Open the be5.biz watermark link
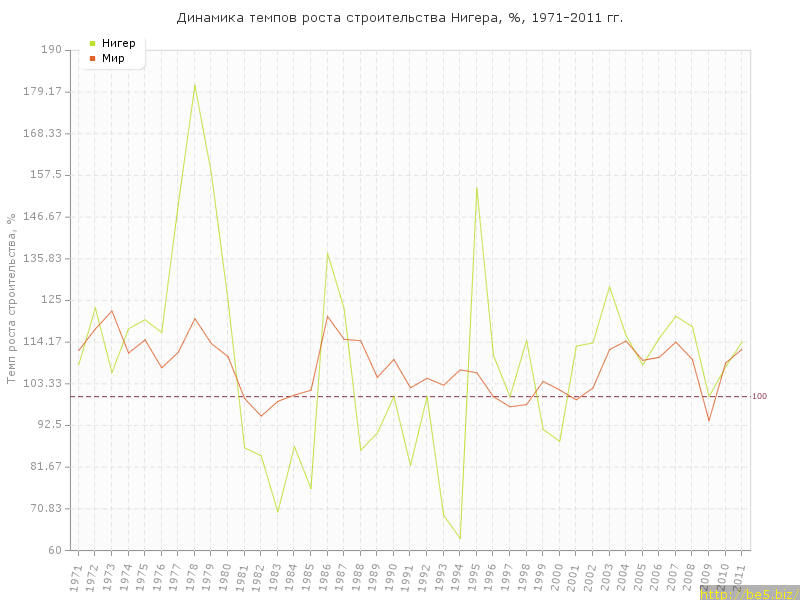Screen dimensions: 800x600 click(x=749, y=594)
